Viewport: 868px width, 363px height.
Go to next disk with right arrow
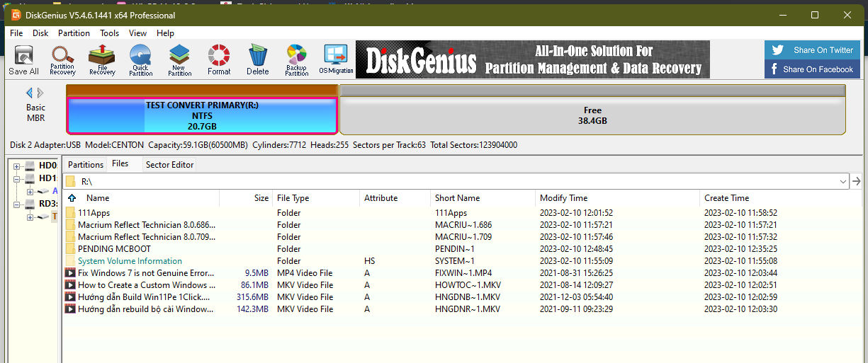(40, 93)
